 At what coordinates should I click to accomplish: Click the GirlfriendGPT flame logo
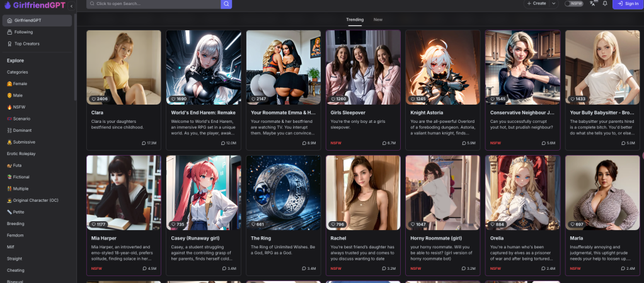pyautogui.click(x=7, y=5)
